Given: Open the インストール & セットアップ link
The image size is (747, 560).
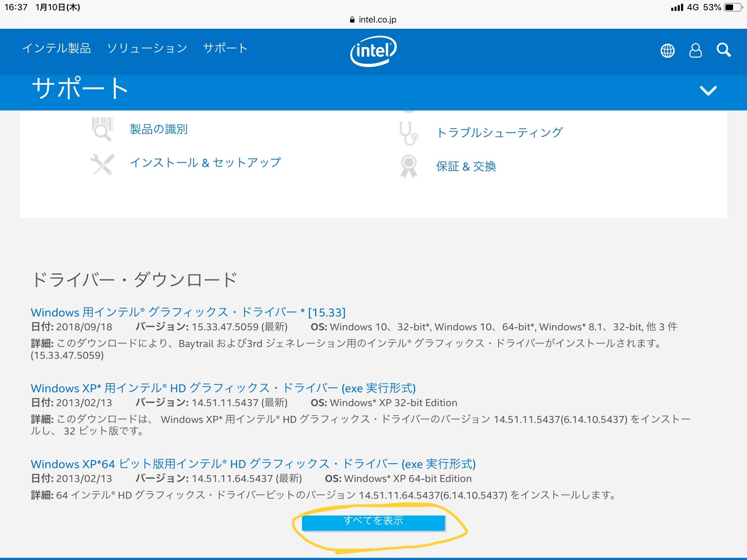Looking at the screenshot, I should (x=205, y=162).
